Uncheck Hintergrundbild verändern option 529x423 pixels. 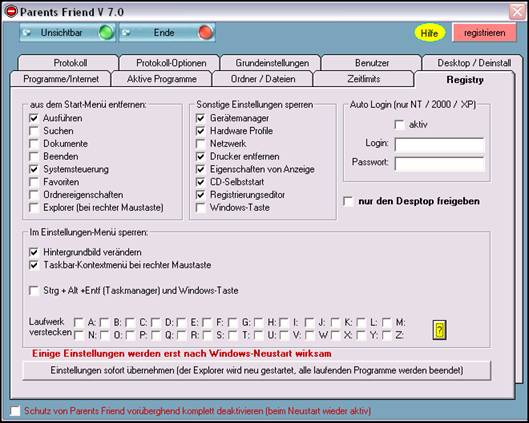[x=34, y=252]
